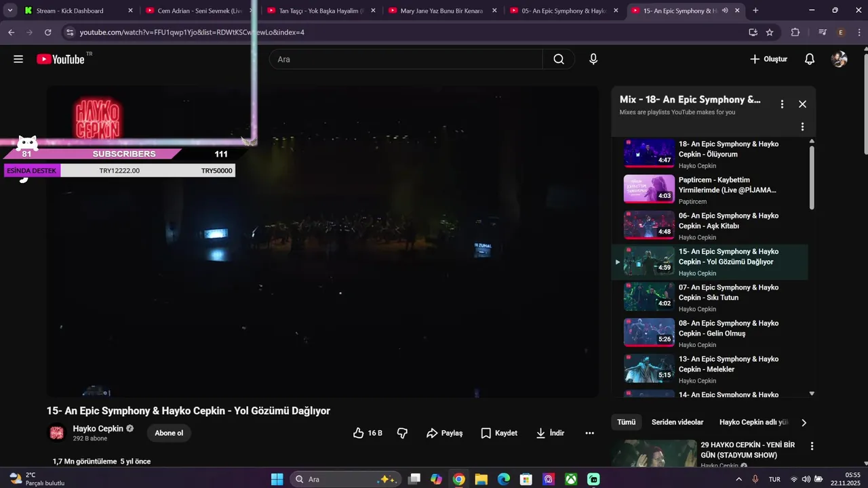Open Hayko Cepkin channel avatar
Viewport: 868px width, 488px height.
57,432
